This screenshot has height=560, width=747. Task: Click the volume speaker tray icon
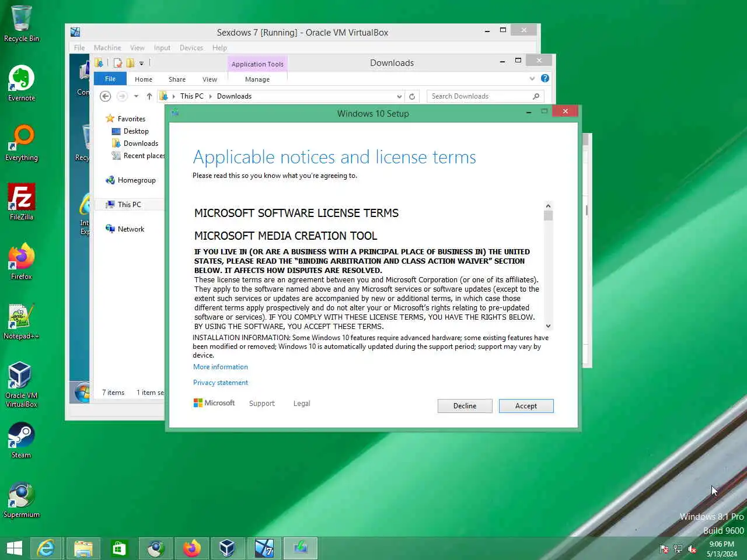(x=692, y=549)
